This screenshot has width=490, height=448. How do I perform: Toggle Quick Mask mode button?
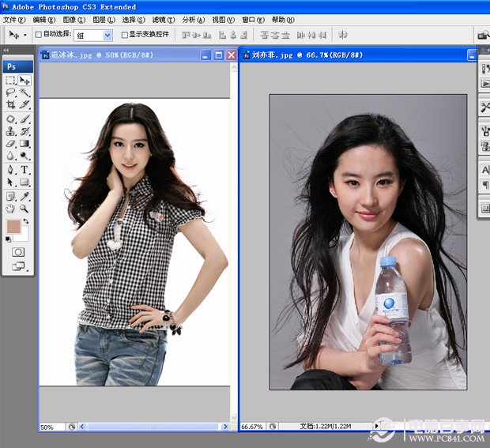pos(18,252)
